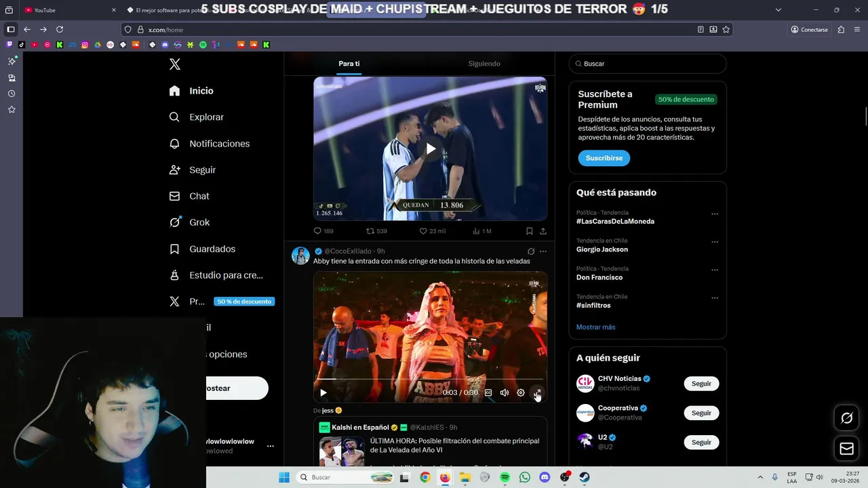Screen dimensions: 868x488
Task: Open more options on CocoExiliado post
Action: (542, 251)
